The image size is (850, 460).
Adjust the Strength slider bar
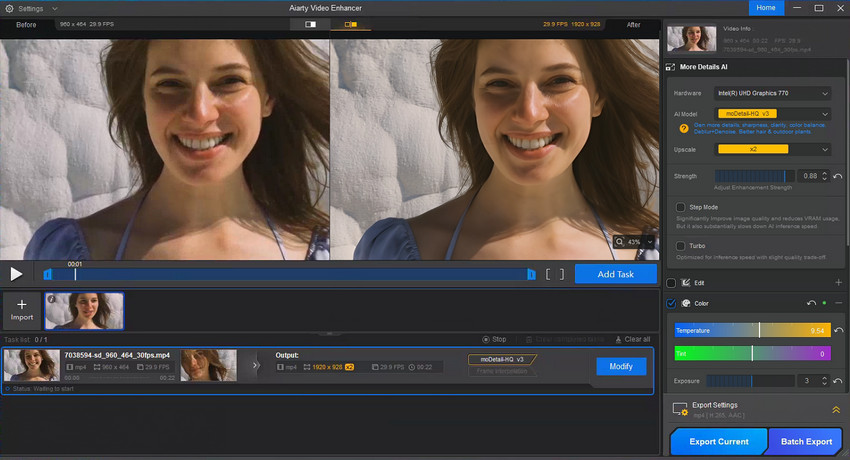[x=754, y=176]
